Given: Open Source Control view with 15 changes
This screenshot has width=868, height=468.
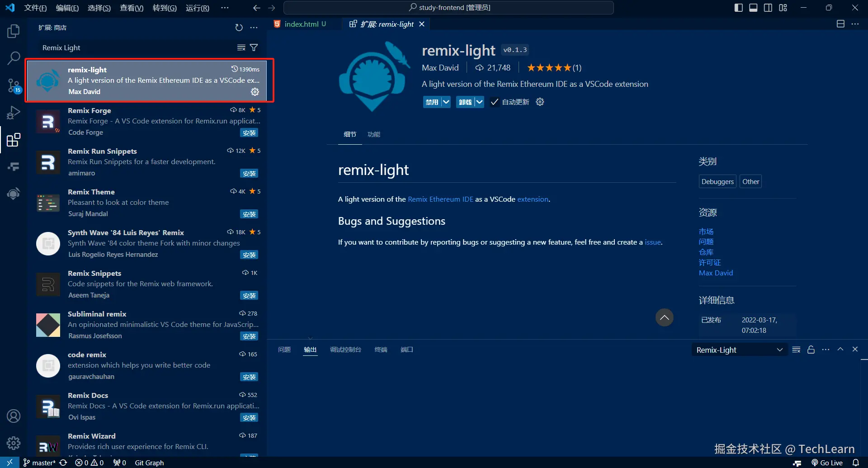Looking at the screenshot, I should (14, 85).
